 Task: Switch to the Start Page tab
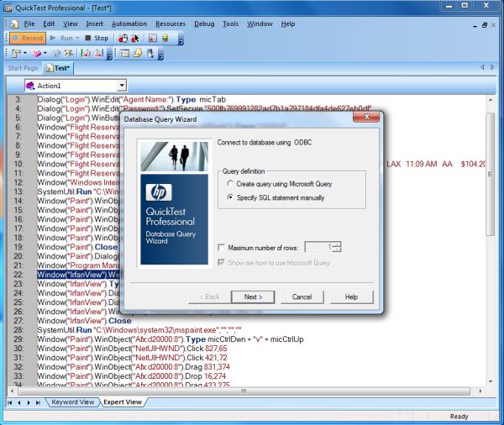(23, 68)
